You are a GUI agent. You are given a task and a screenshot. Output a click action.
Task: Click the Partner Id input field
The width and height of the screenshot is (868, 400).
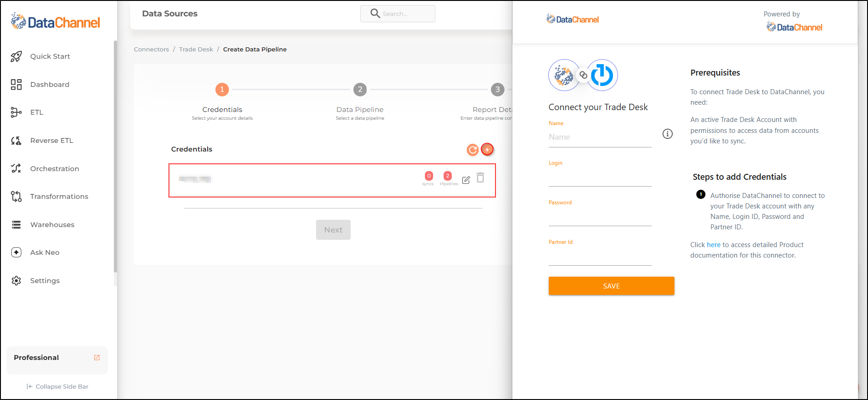[600, 256]
